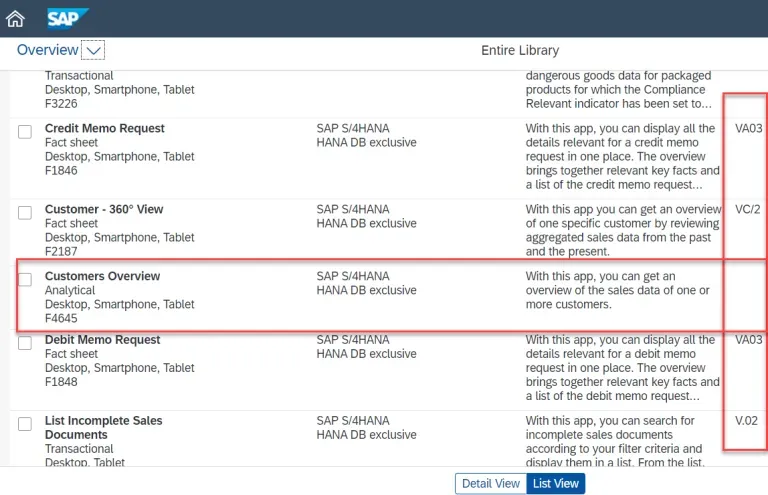Open the Overview menu title

(47, 50)
